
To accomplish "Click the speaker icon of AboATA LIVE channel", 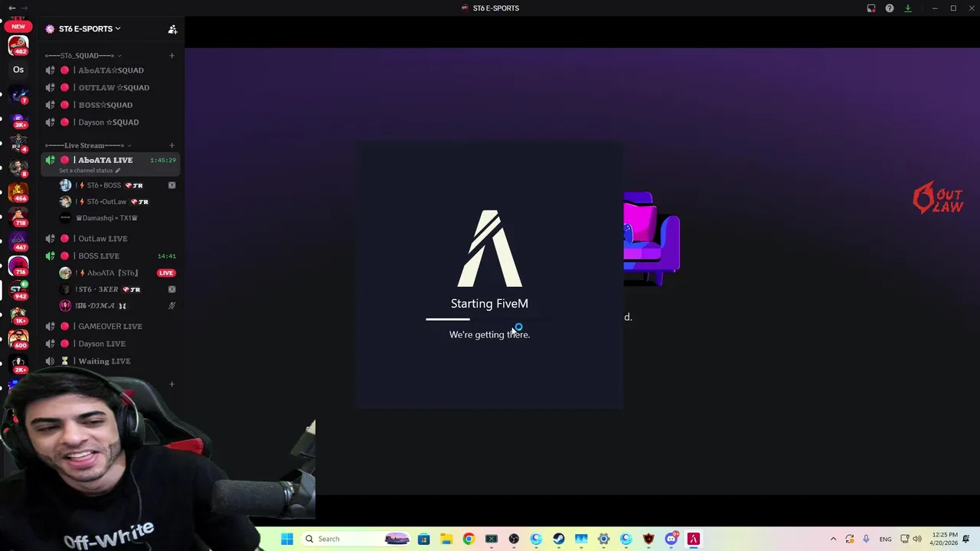I will 50,160.
